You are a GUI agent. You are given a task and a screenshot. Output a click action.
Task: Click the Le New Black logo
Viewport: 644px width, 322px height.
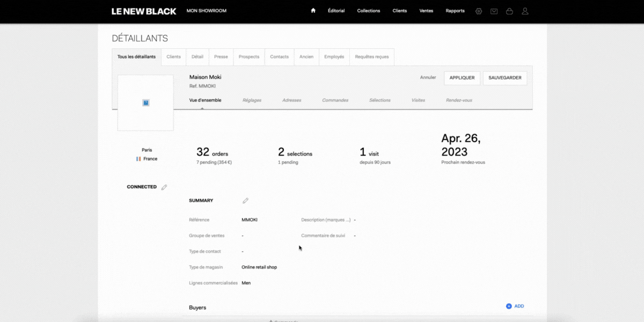(144, 11)
